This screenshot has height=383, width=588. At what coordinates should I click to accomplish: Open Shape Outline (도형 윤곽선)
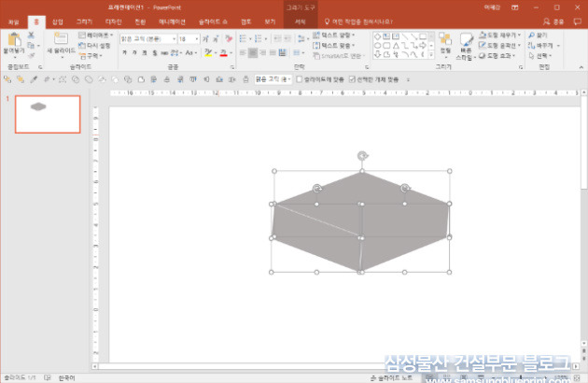point(500,46)
